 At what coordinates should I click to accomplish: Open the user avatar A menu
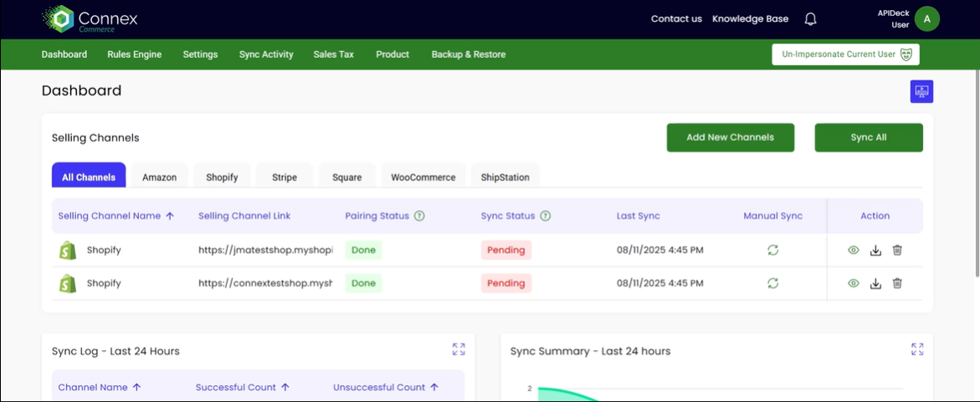tap(927, 18)
